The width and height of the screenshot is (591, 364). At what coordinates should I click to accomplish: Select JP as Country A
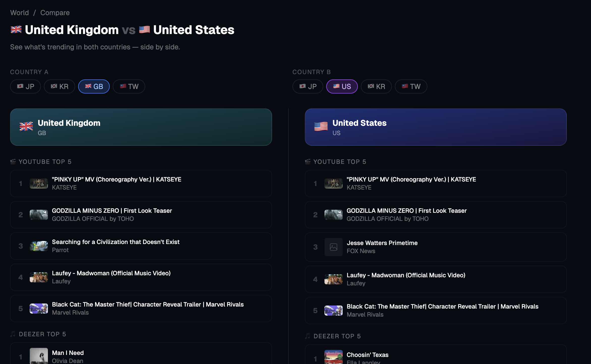point(25,86)
